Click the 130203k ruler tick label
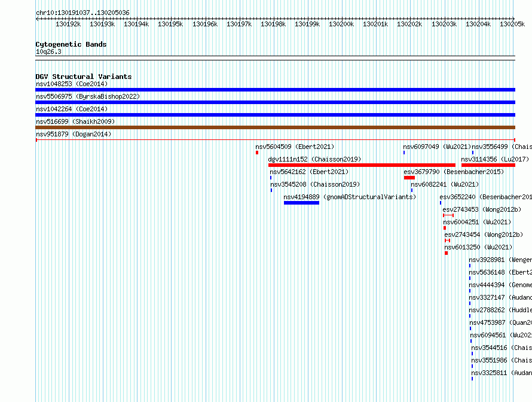This screenshot has height=402, width=532. pos(444,24)
